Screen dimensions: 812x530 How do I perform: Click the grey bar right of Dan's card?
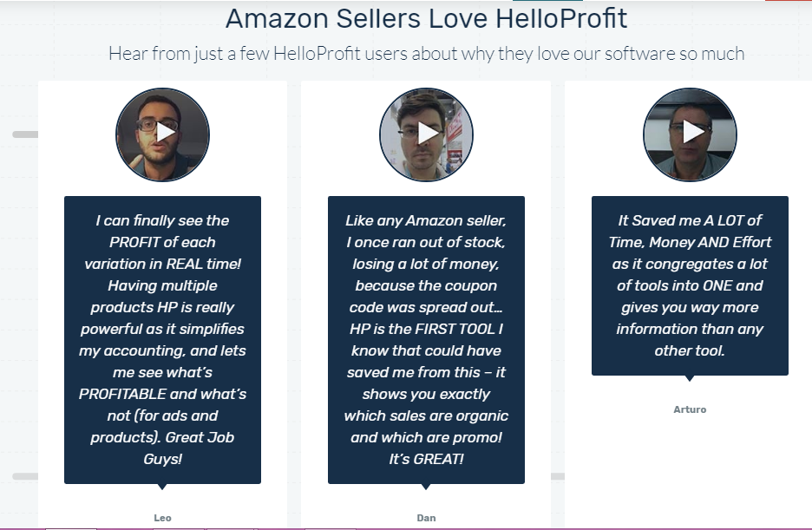(x=558, y=476)
